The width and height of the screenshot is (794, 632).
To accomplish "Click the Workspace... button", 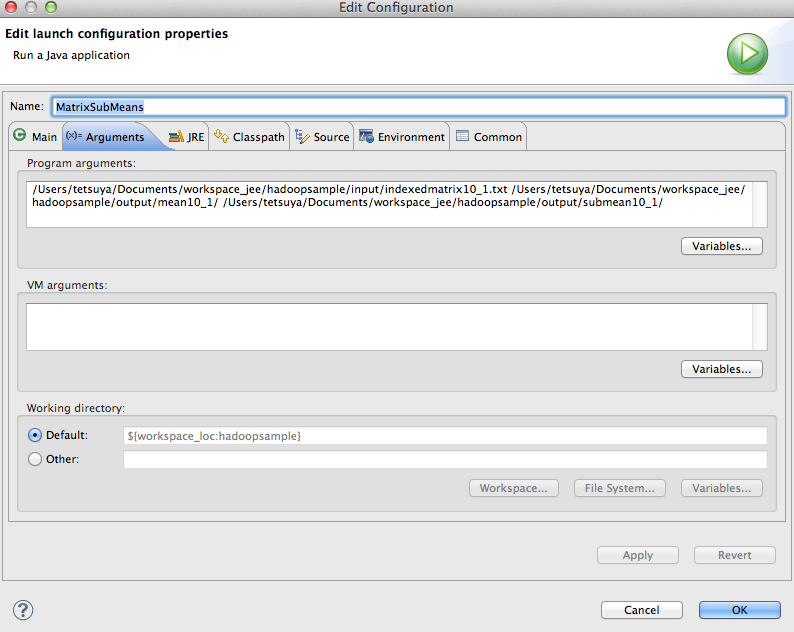I will click(513, 488).
